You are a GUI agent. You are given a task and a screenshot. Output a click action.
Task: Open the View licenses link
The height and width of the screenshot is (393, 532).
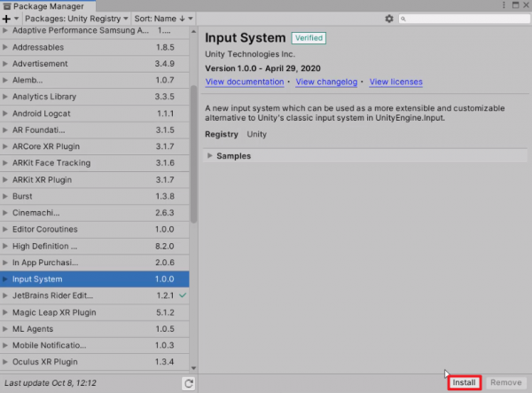[396, 82]
